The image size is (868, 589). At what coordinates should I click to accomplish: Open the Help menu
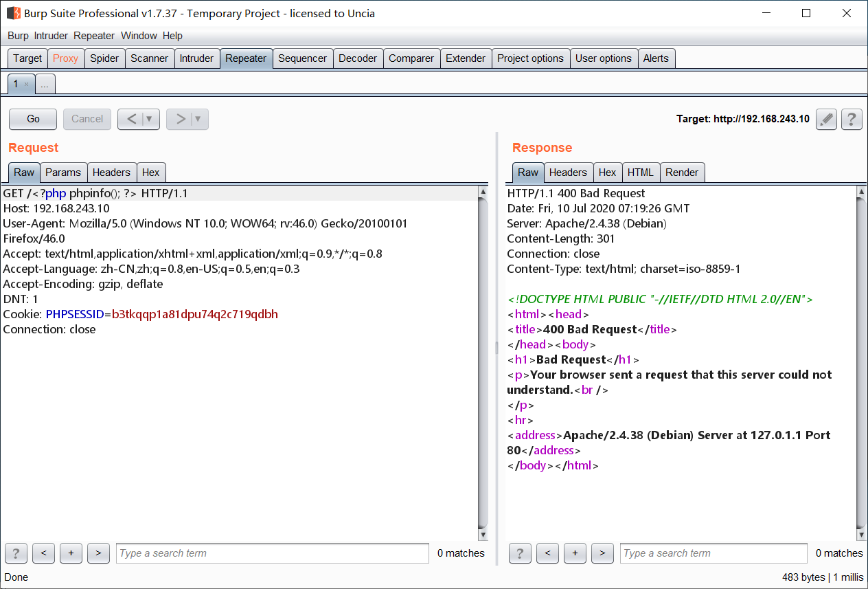click(172, 36)
